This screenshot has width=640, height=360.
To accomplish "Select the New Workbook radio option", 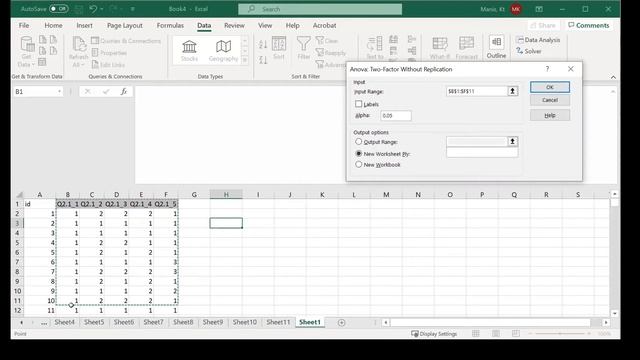I will [x=358, y=164].
